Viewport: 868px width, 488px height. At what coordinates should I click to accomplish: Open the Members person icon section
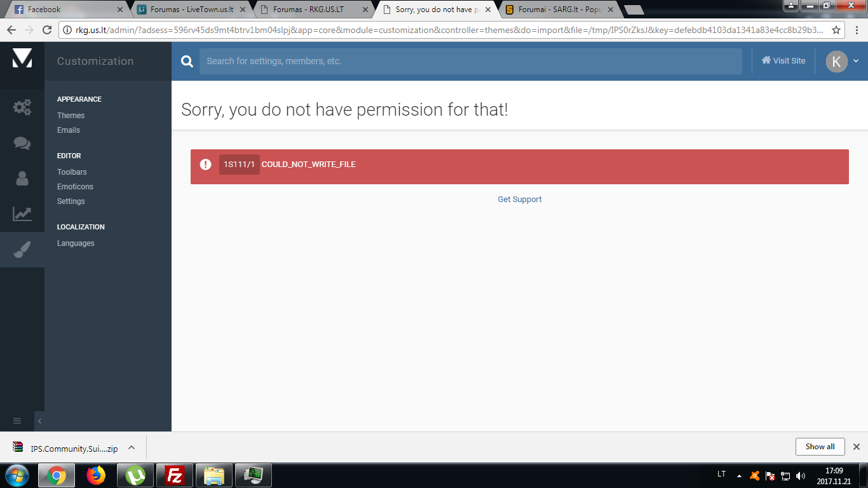coord(22,179)
